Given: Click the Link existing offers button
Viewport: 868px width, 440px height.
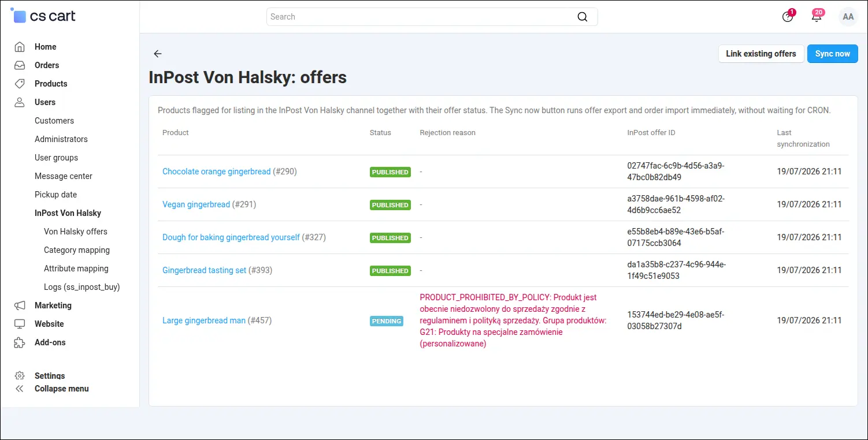Looking at the screenshot, I should point(761,54).
